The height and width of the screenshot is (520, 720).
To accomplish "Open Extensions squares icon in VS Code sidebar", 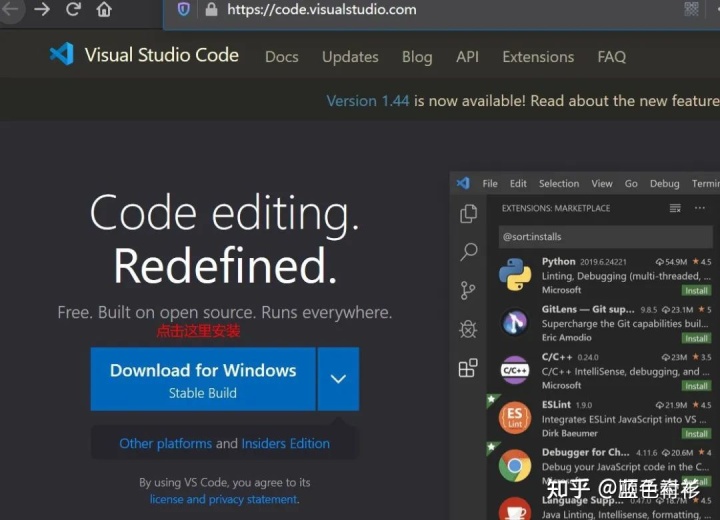I will point(468,367).
